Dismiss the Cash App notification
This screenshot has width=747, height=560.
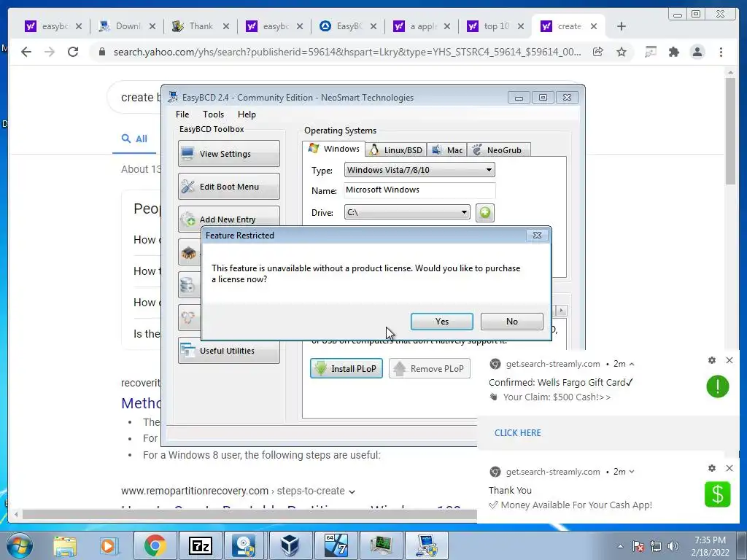click(729, 468)
